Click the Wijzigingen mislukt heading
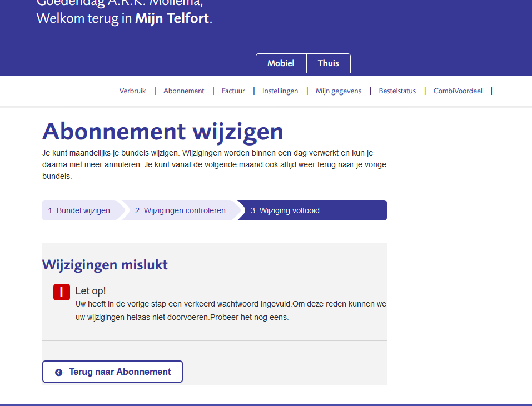 pos(105,265)
